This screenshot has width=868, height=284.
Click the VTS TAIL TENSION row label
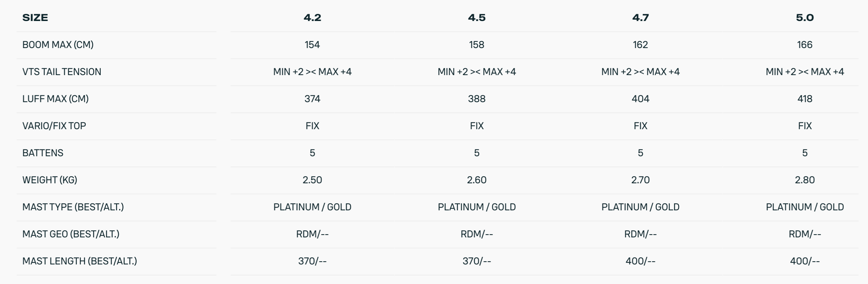coord(62,72)
